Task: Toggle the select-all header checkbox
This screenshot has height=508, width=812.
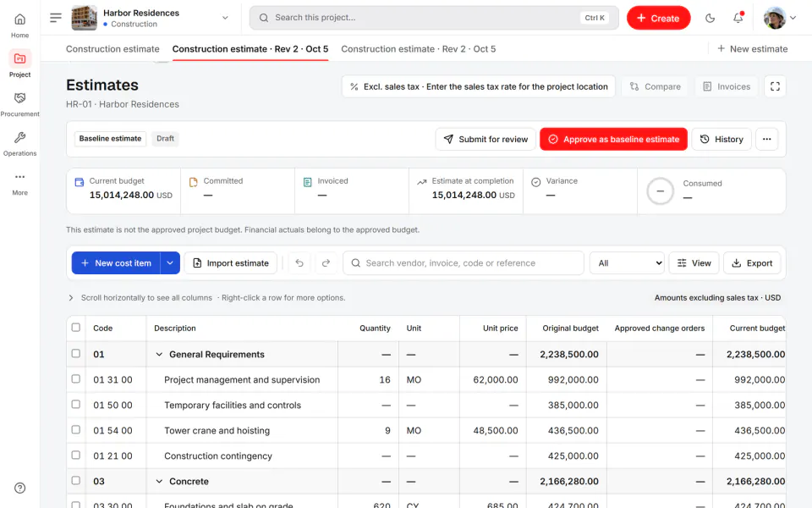Action: (75, 327)
